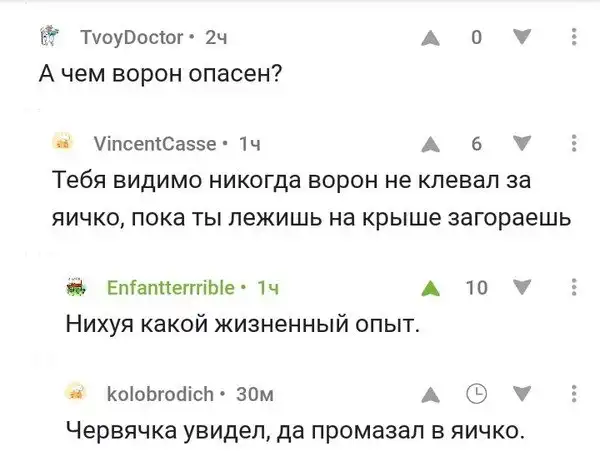Open TvoyDoctor's profile via username
Image resolution: width=600 pixels, height=461 pixels.
click(130, 39)
